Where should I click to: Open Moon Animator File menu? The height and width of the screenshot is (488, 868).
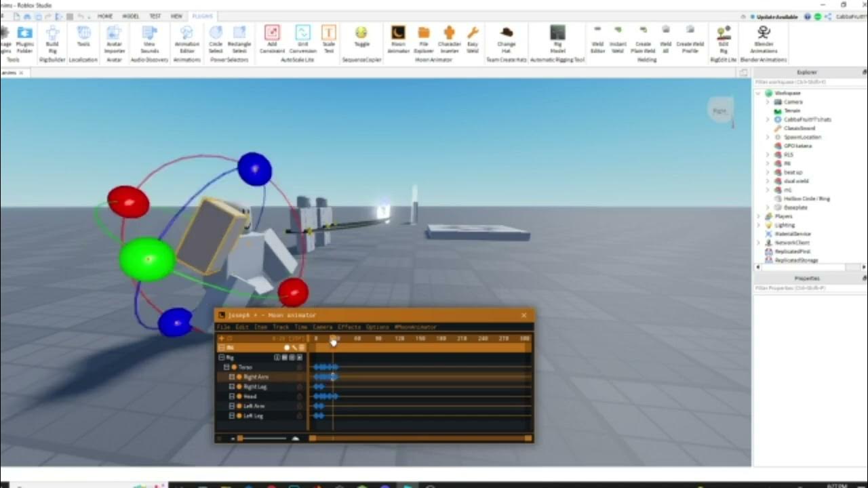pyautogui.click(x=224, y=327)
